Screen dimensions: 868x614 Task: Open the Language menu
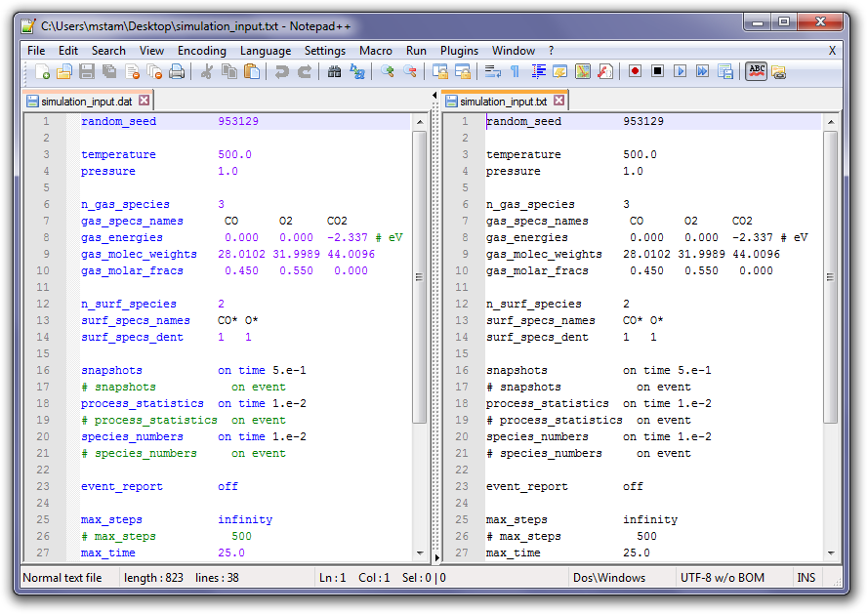point(266,51)
